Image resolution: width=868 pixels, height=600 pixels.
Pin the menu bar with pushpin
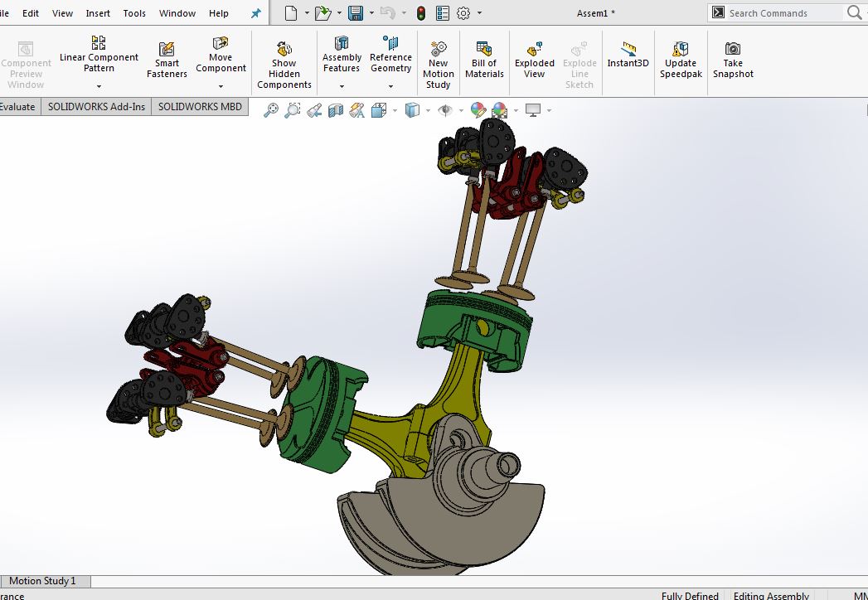(x=255, y=13)
